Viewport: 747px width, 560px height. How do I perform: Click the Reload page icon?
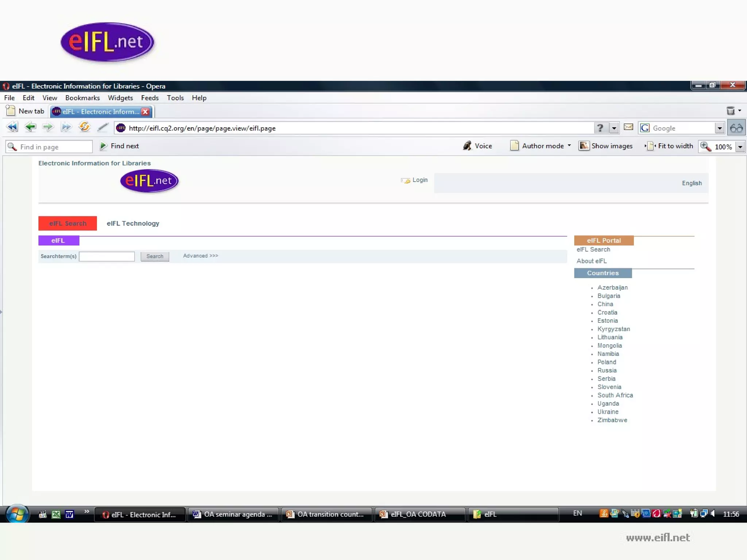[x=84, y=127]
